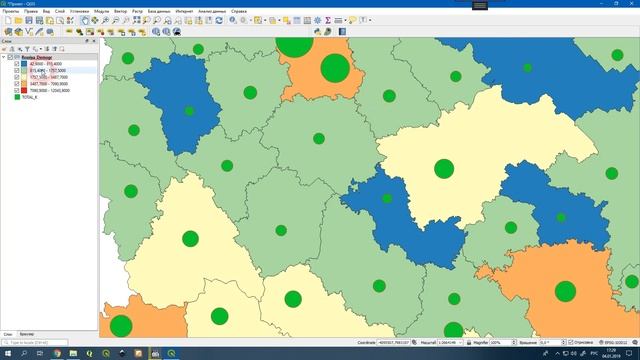Refresh the map canvas
The height and width of the screenshot is (360, 640).
click(219, 20)
